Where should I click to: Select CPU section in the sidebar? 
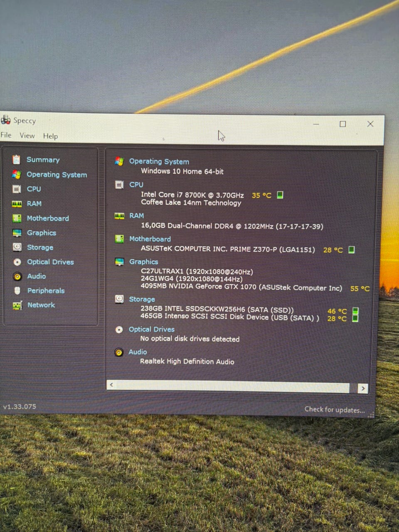point(34,189)
